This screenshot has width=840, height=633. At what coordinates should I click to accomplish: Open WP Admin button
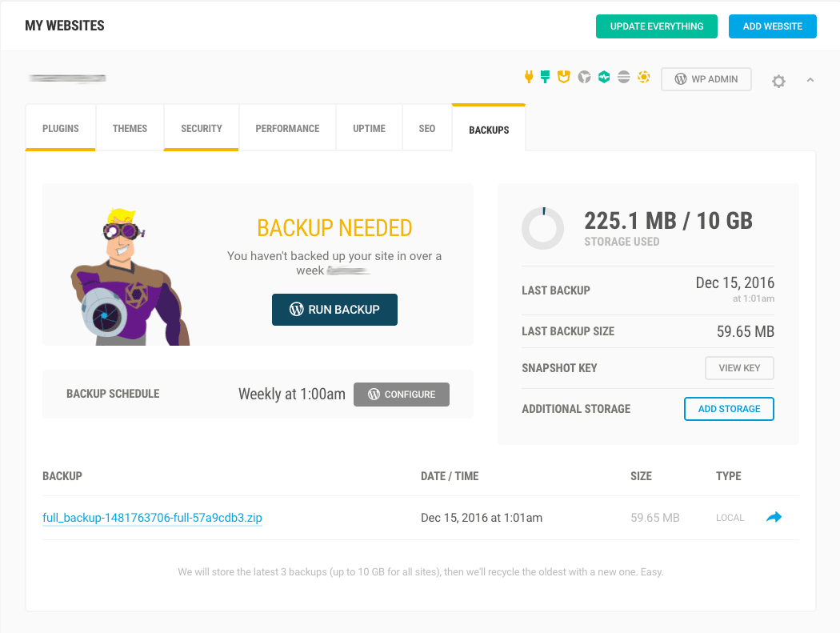tap(706, 78)
